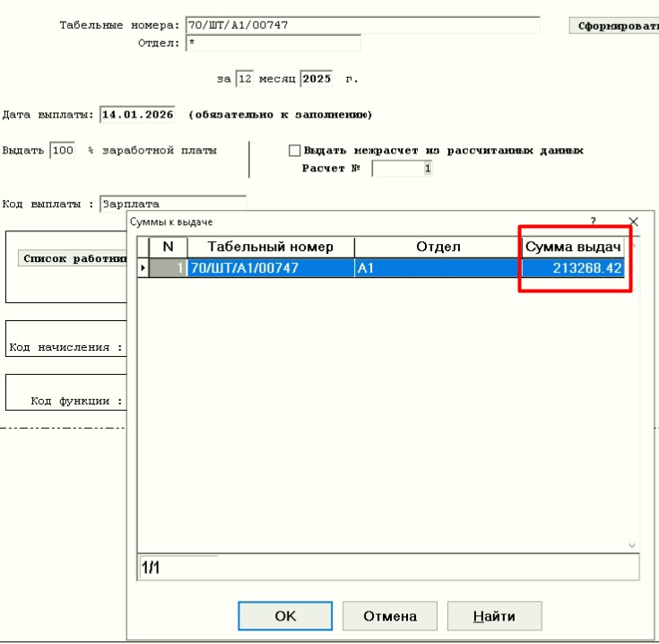Click the year field showing 2025
This screenshot has width=659, height=644.
pos(317,79)
